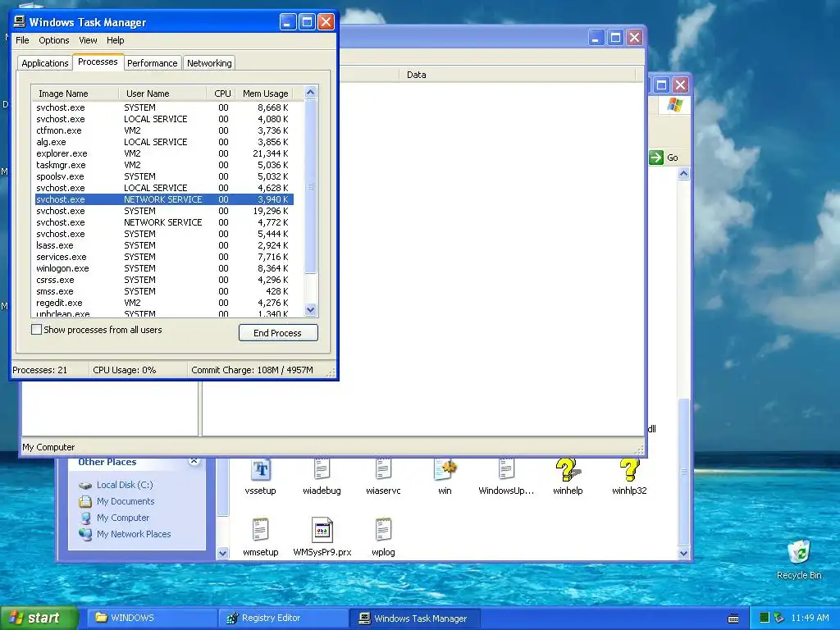Click the Windows Task Manager taskbar button

(414, 618)
